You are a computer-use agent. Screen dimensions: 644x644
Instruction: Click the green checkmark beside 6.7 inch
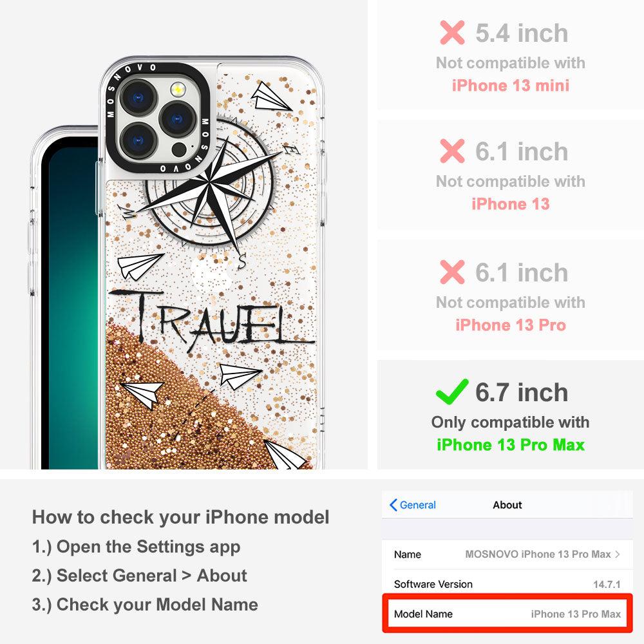tap(452, 392)
